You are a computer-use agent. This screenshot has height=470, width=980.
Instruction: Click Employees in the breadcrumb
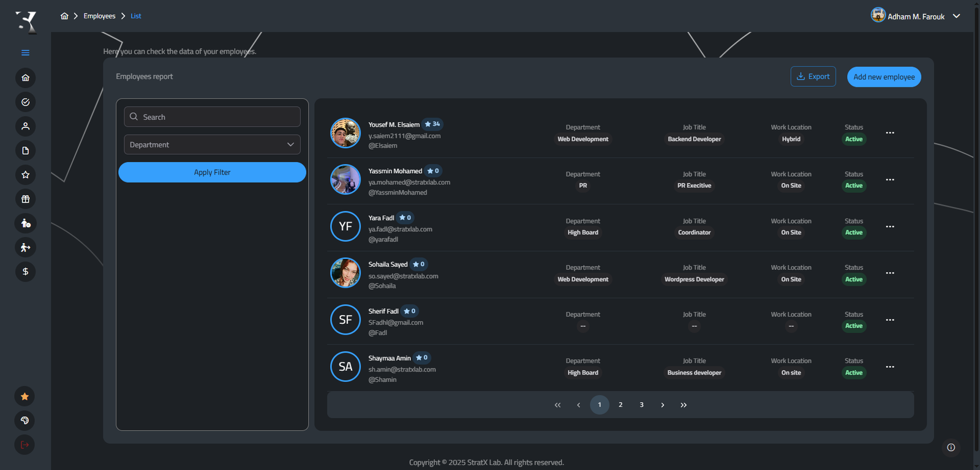[x=99, y=16]
